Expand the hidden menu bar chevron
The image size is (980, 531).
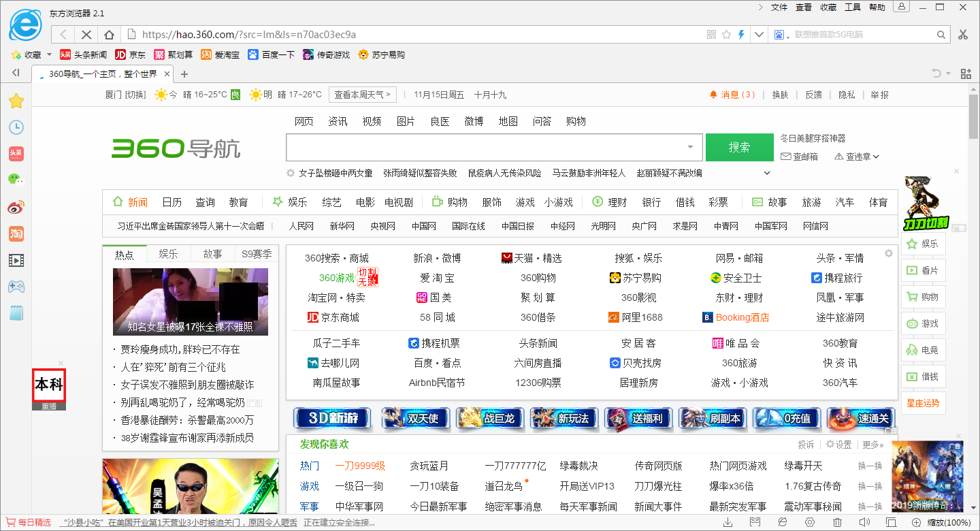point(761,7)
